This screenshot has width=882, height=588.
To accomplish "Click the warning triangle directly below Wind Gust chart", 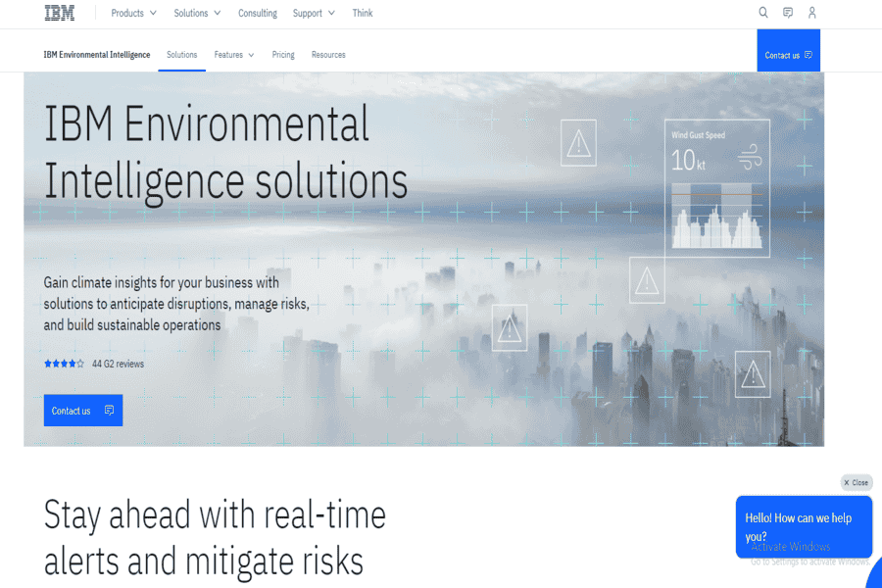I will click(647, 280).
